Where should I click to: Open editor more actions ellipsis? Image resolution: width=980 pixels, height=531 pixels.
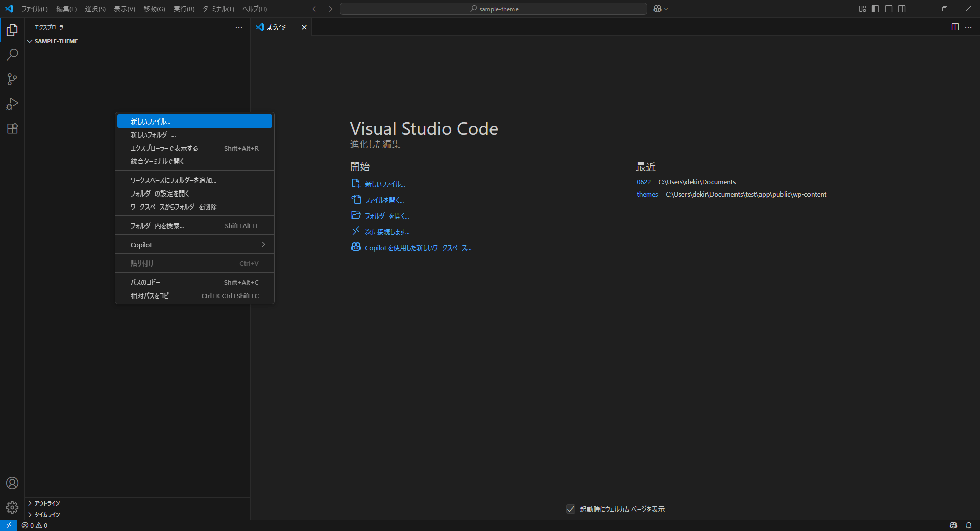[968, 27]
